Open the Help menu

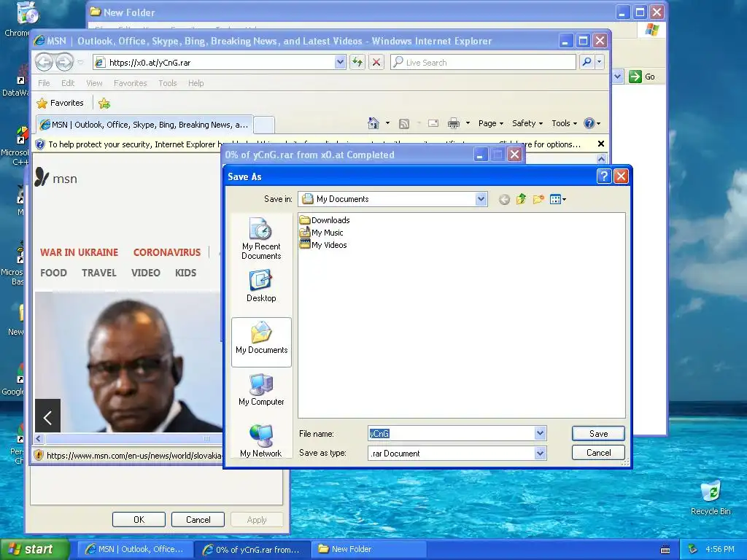coord(196,83)
